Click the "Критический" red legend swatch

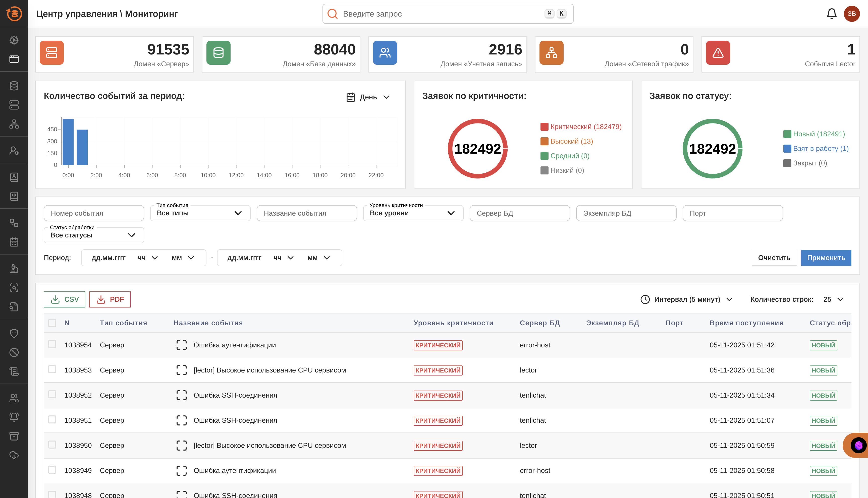(x=544, y=127)
